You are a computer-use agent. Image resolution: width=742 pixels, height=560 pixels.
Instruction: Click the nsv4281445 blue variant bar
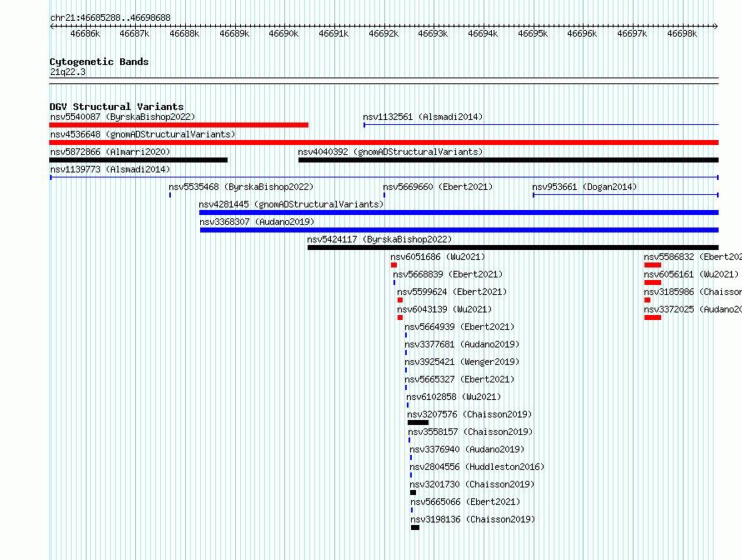(458, 212)
